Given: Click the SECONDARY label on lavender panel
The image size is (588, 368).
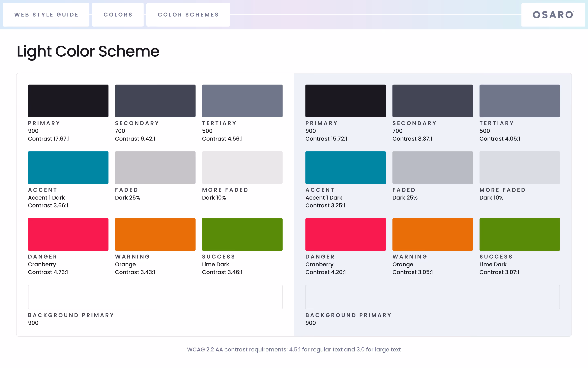Looking at the screenshot, I should tap(414, 123).
